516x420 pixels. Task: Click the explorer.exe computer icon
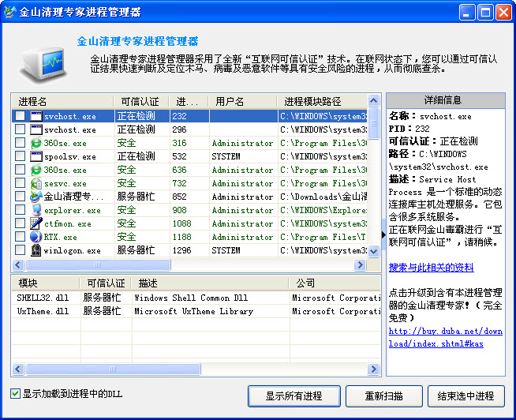(x=36, y=210)
